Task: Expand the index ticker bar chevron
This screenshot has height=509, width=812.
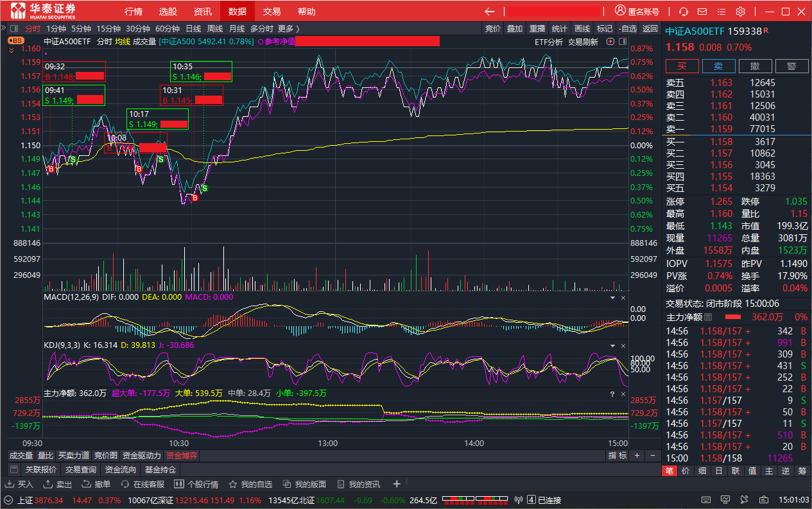Action: 8,500
